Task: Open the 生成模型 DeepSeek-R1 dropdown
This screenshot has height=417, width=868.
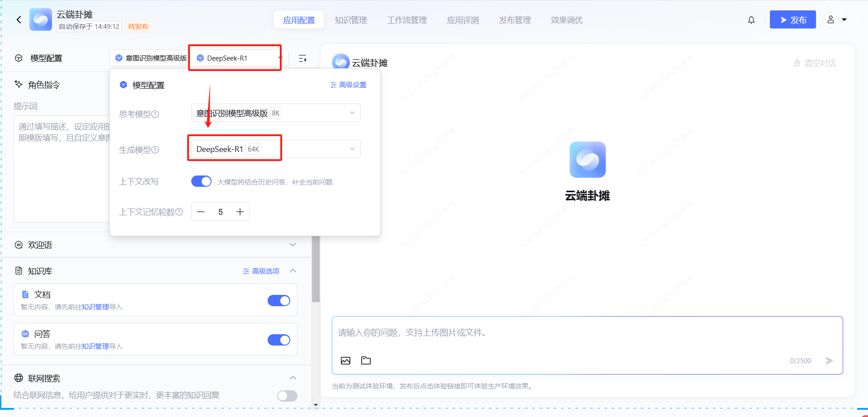Action: click(x=276, y=149)
